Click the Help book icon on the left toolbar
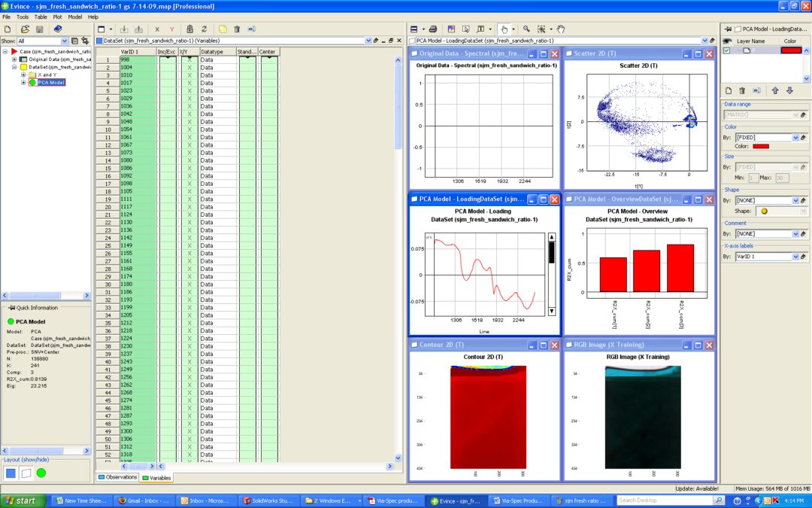812x508 pixels. click(x=59, y=29)
